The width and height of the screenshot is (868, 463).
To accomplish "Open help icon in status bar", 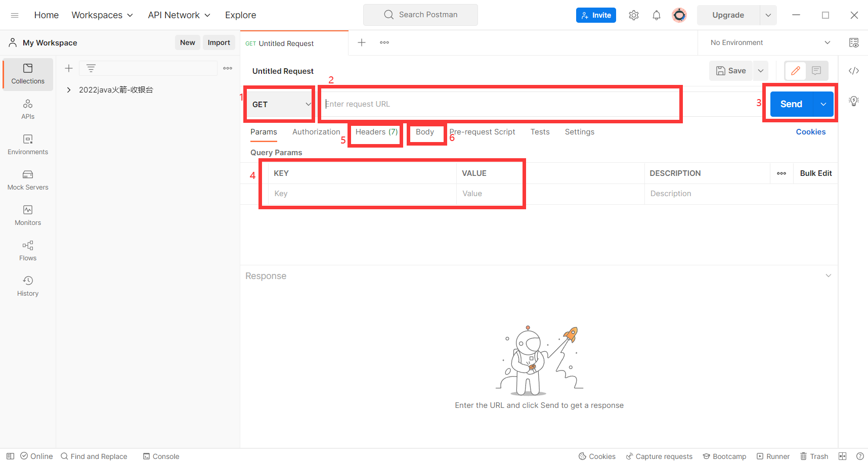I will click(860, 456).
